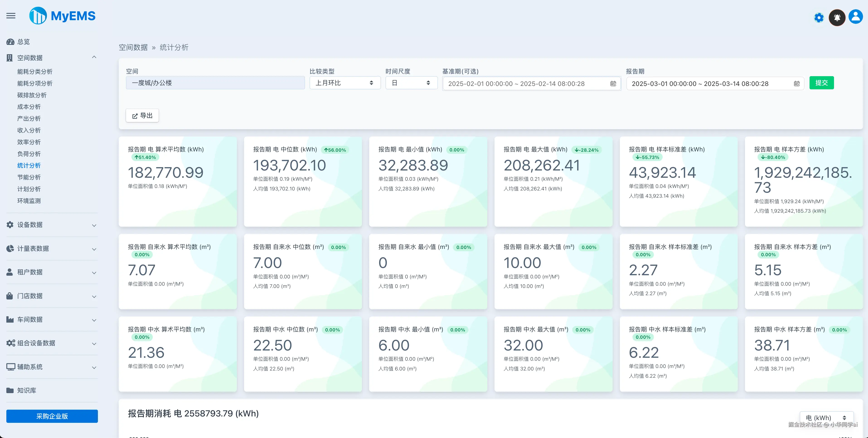
Task: Expand the 设备数据 menu section
Action: (94, 225)
